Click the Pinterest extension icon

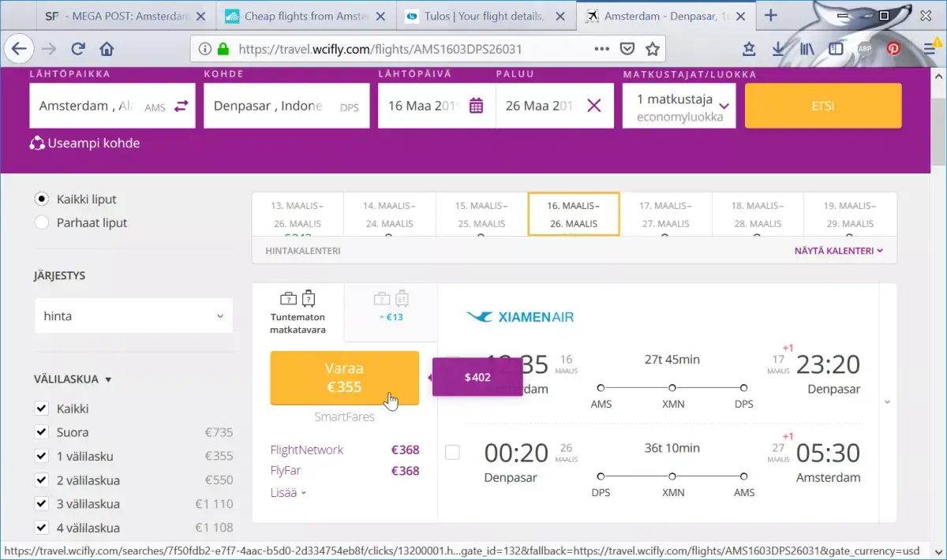893,49
